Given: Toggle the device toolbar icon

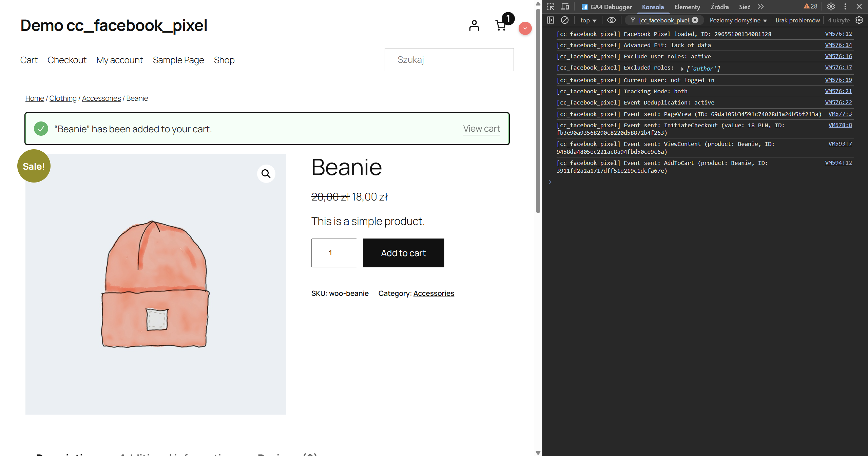Looking at the screenshot, I should coord(565,6).
